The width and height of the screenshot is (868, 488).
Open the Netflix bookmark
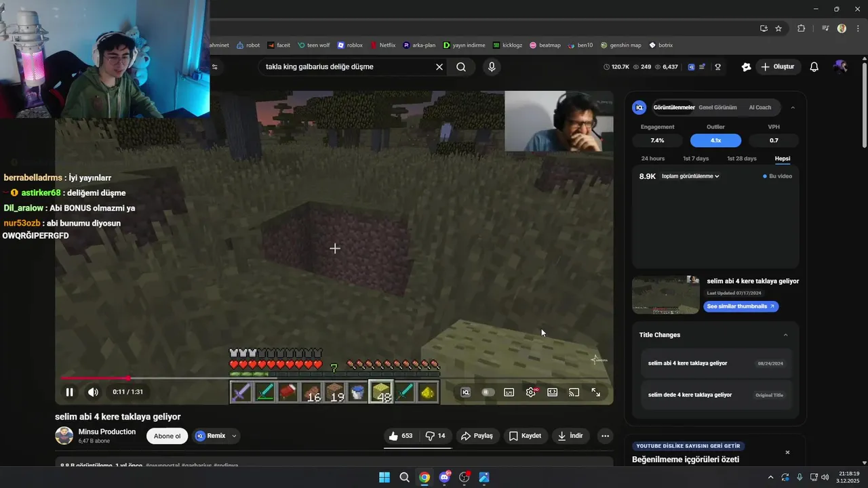point(382,45)
